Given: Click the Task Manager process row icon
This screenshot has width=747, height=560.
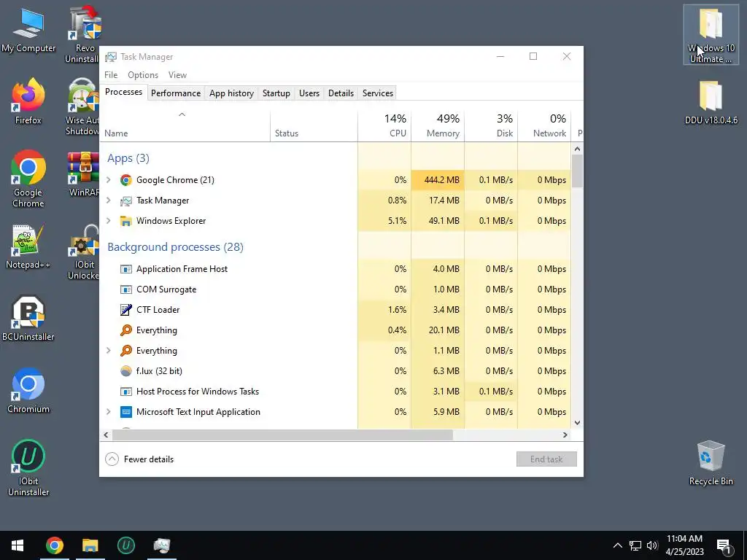Looking at the screenshot, I should [125, 201].
